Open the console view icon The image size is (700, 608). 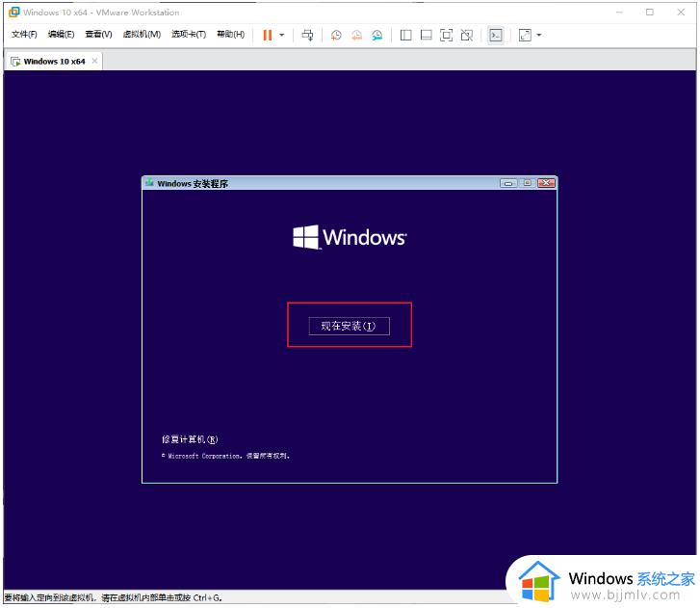[x=496, y=35]
